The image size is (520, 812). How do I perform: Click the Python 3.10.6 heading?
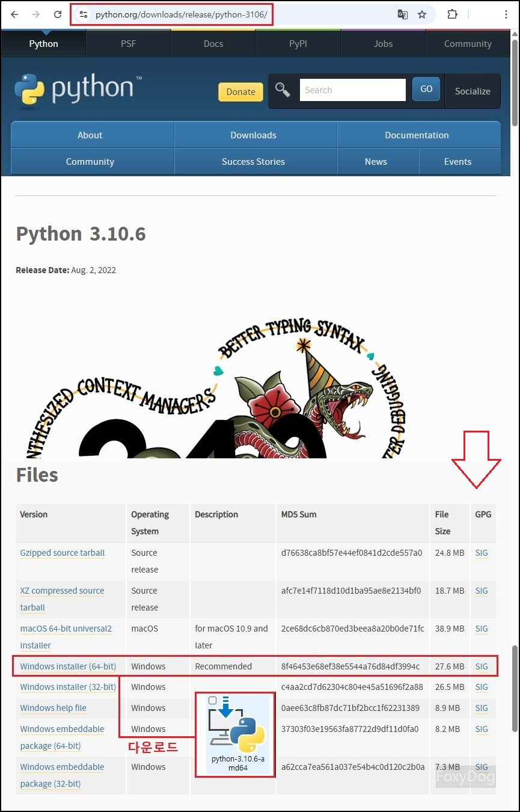pos(81,234)
